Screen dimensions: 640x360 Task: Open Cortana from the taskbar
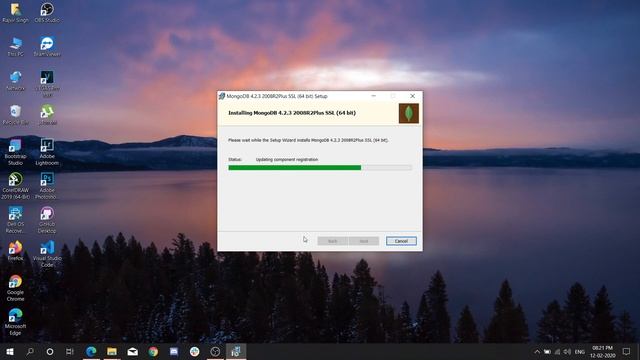click(50, 351)
